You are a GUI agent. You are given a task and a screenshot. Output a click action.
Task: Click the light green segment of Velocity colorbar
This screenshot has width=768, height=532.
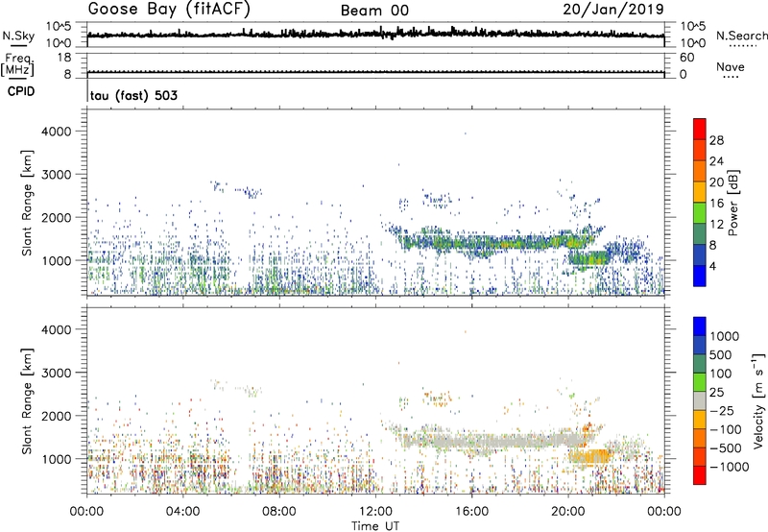click(700, 382)
